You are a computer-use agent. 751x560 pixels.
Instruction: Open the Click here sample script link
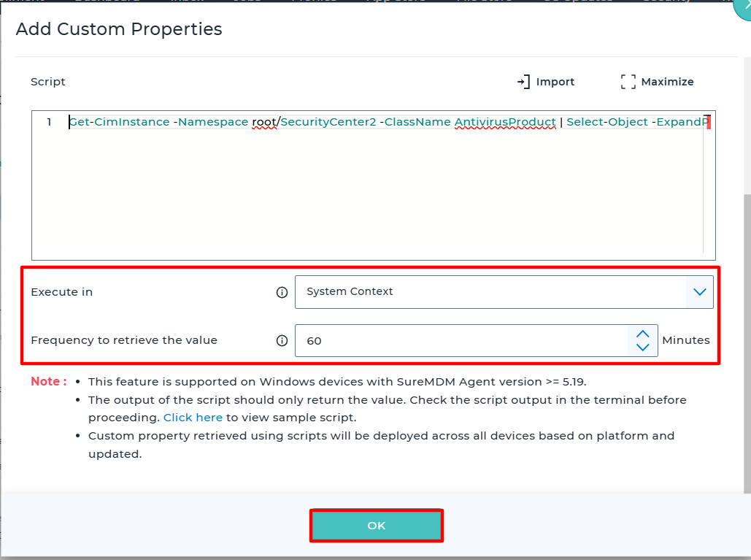tap(193, 418)
